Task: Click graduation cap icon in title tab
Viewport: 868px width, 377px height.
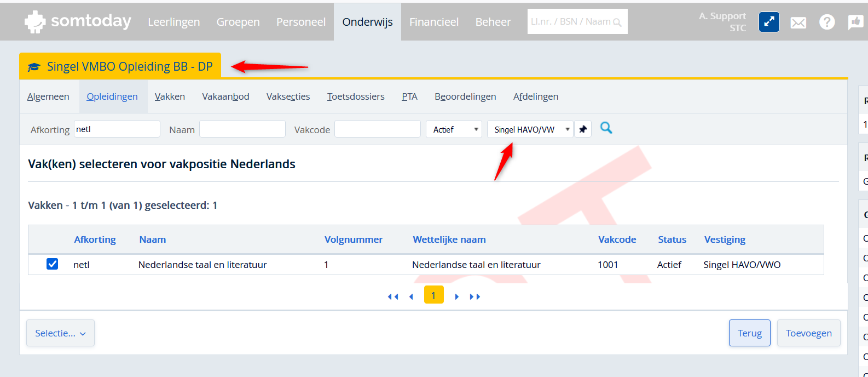Action: click(x=34, y=67)
